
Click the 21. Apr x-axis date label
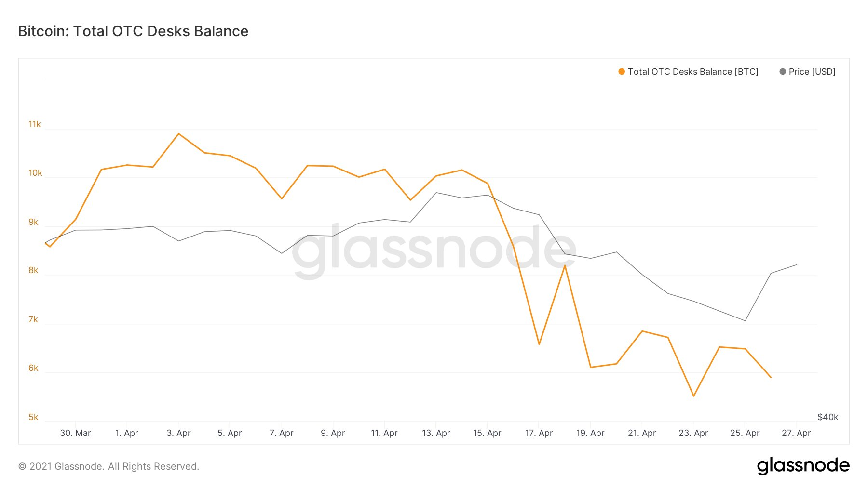tap(642, 433)
